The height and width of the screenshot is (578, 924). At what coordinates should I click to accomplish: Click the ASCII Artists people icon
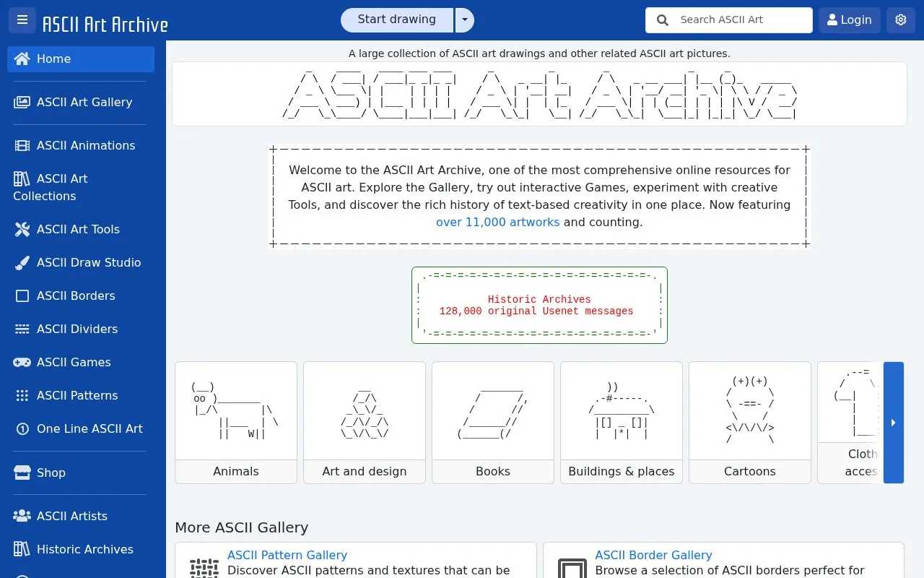click(22, 517)
